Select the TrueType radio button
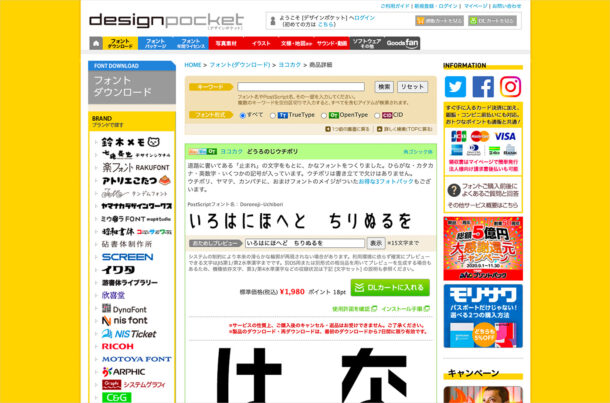The width and height of the screenshot is (610, 403). point(273,116)
